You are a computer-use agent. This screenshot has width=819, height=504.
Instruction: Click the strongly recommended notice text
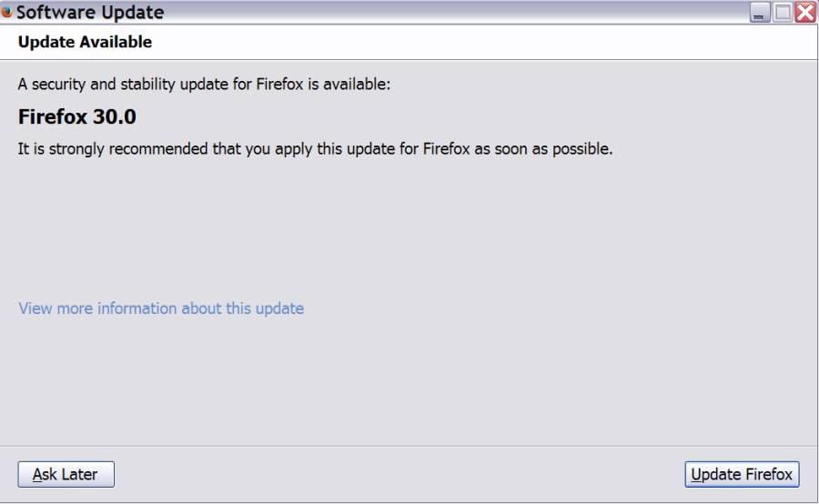[x=315, y=149]
